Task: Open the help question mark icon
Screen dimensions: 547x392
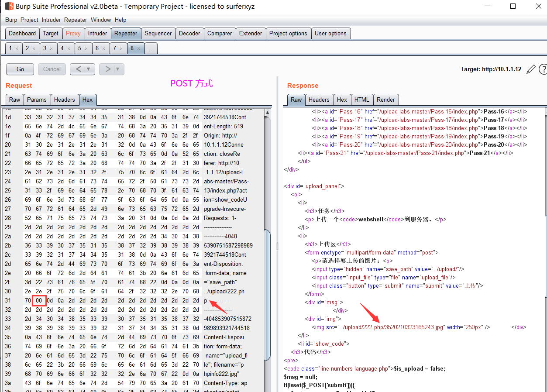Action: pos(543,69)
